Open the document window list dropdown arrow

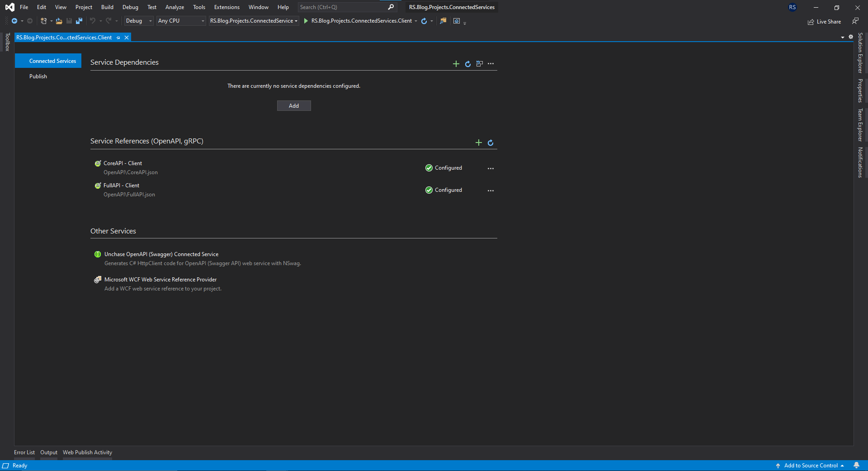coord(843,38)
